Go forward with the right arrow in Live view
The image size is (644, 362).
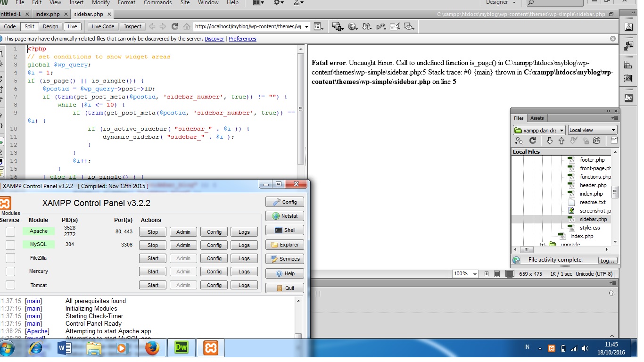coord(163,26)
